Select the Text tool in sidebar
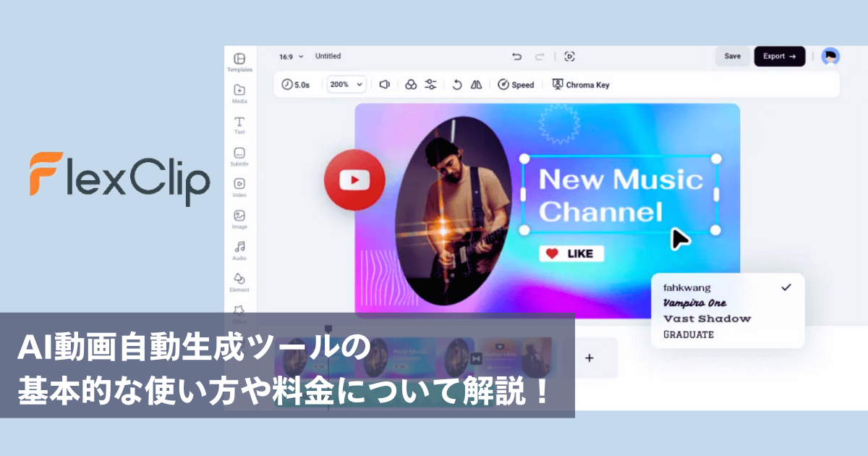Screen dimensions: 868x456 tap(239, 124)
